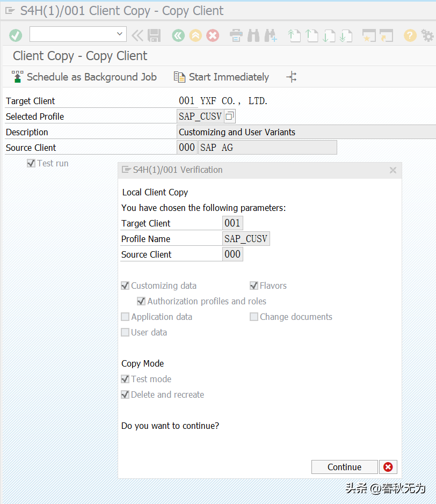The width and height of the screenshot is (436, 504).
Task: Toggle Customizing data checkbox
Action: 125,286
